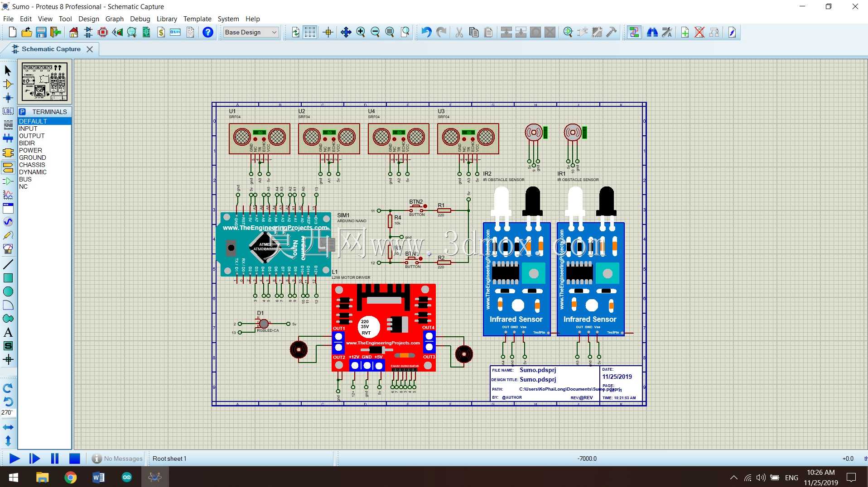Open the Design menu
Image resolution: width=868 pixels, height=487 pixels.
(x=88, y=19)
